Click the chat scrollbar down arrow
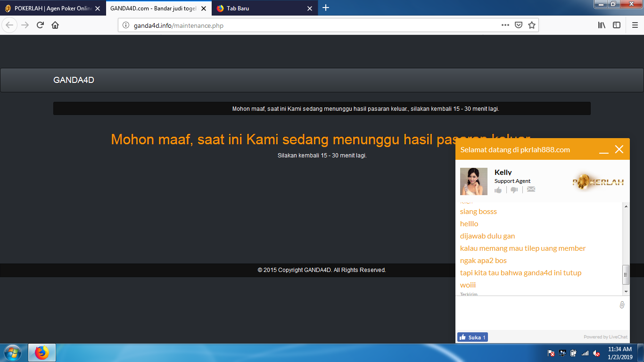The image size is (644, 362). 626,292
